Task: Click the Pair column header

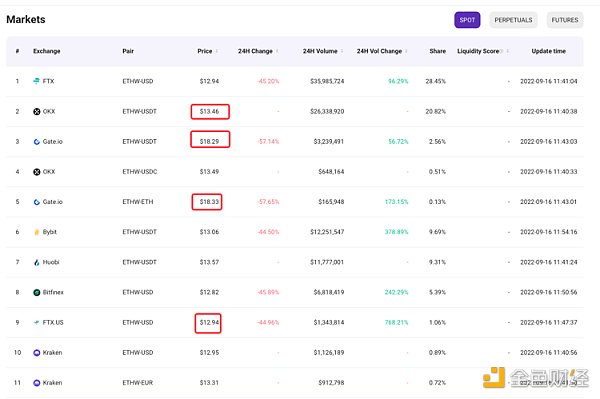Action: pyautogui.click(x=128, y=51)
